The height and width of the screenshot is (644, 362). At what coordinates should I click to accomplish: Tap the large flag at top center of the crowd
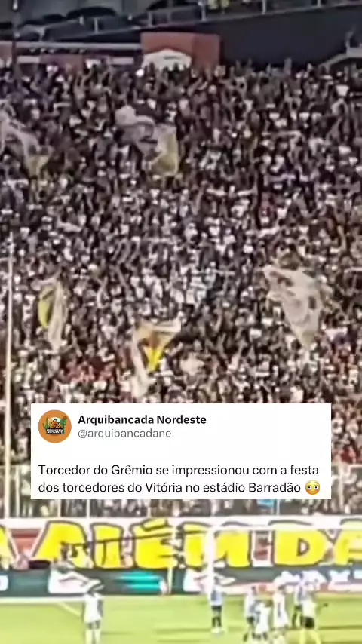150,140
